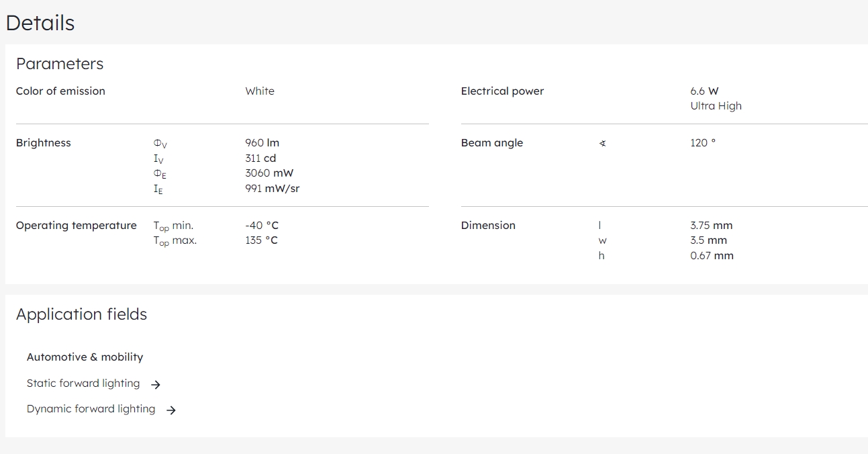
Task: Click the 6.6 W power value
Action: pyautogui.click(x=704, y=91)
